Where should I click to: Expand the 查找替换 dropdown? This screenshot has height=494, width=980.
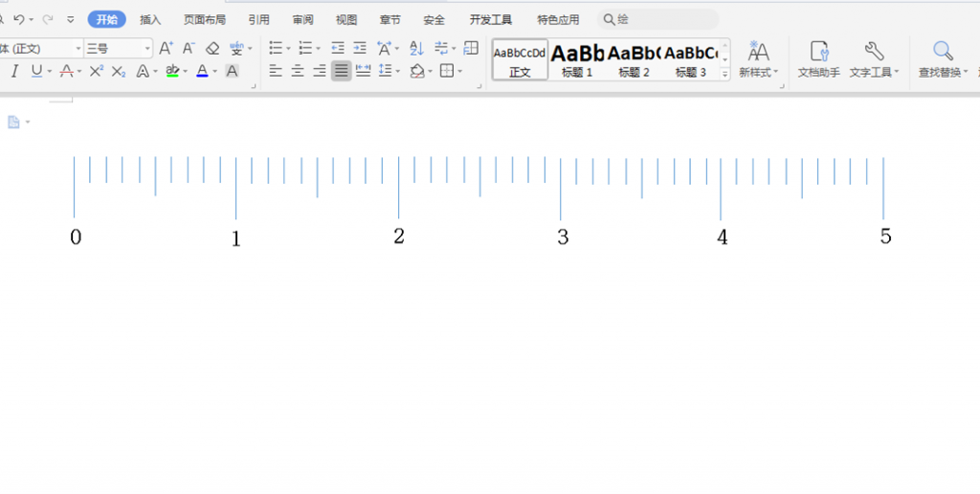966,72
